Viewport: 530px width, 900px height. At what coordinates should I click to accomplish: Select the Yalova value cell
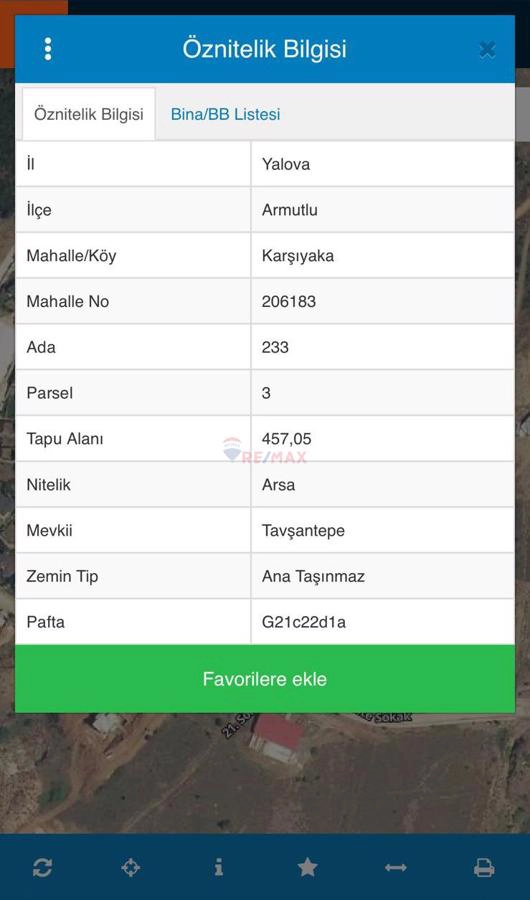point(383,164)
